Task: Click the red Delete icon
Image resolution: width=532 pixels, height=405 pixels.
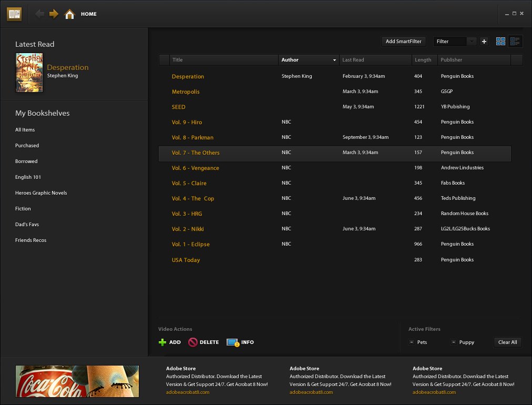Action: click(x=193, y=342)
